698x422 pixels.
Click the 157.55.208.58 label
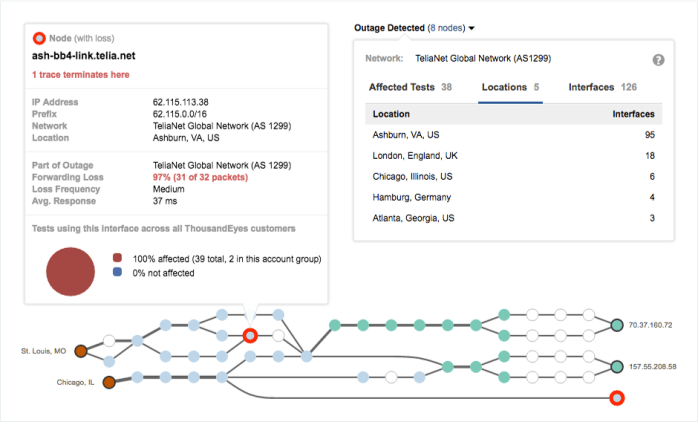pos(653,367)
